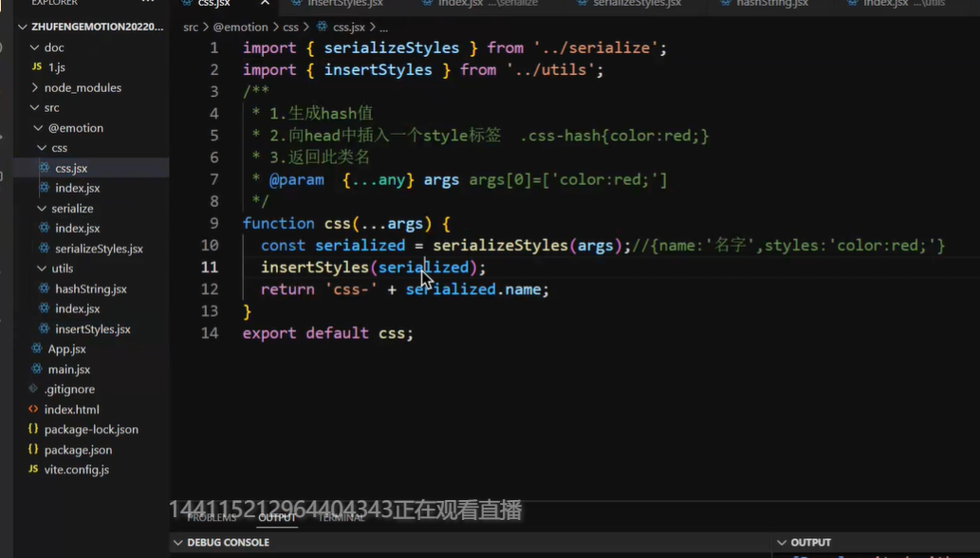Click line number 14 in the gutter
Viewport: 980px width, 558px height.
coord(210,333)
